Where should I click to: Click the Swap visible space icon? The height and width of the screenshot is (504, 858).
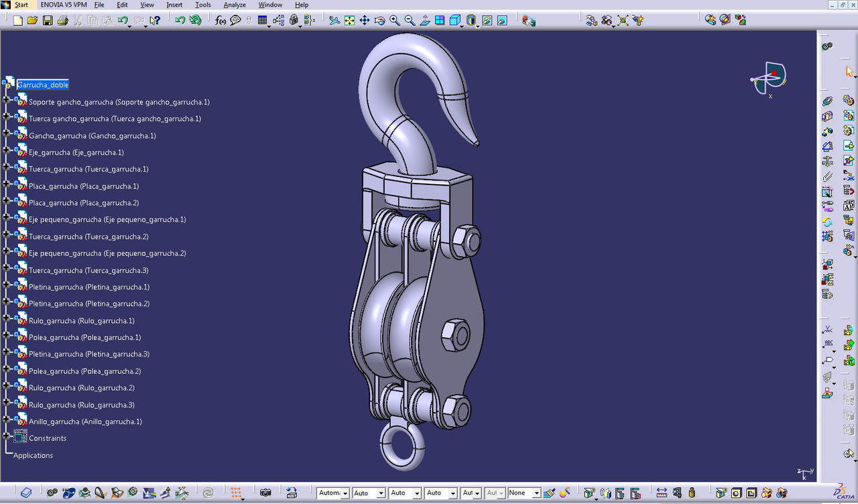click(502, 21)
